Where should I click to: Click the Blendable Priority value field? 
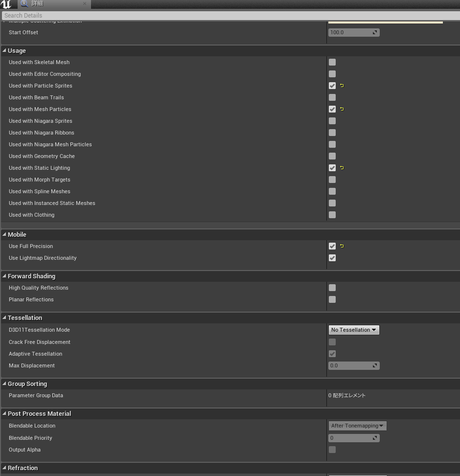pos(354,438)
